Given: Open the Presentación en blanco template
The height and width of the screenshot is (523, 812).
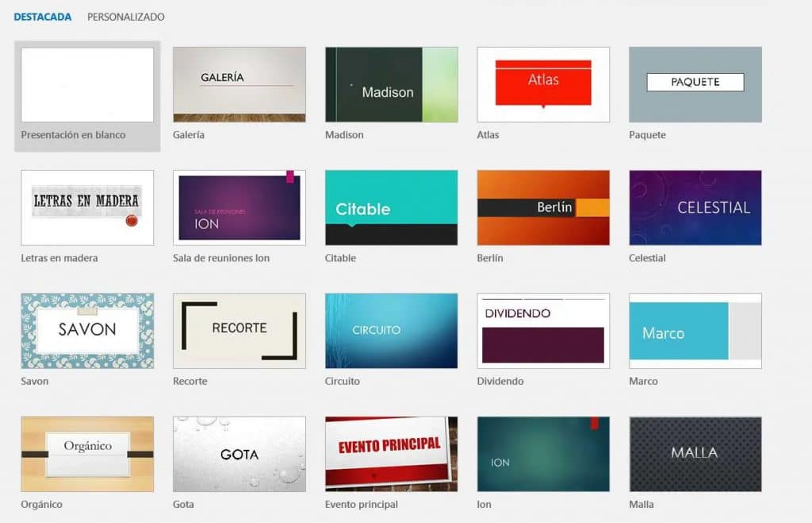Looking at the screenshot, I should pos(86,83).
